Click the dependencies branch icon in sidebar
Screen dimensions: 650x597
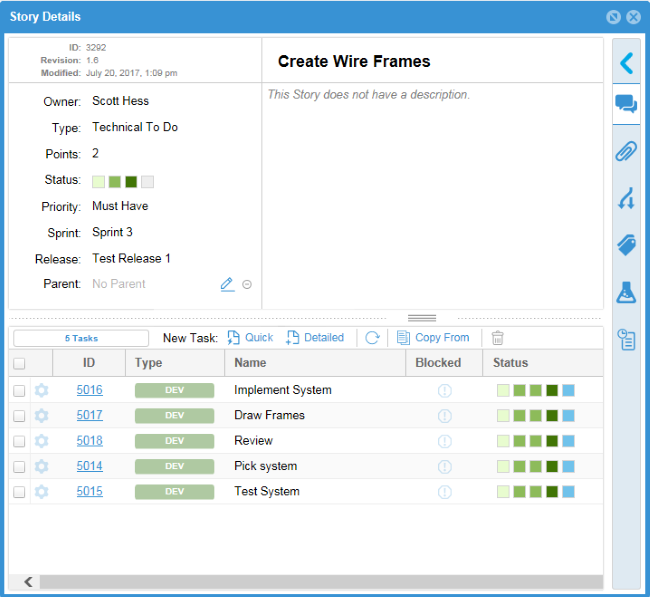(626, 198)
